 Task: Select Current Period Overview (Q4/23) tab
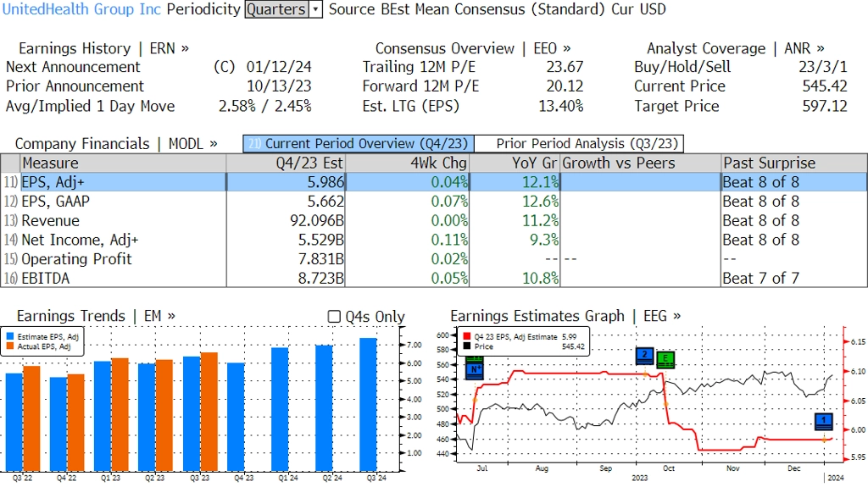click(x=359, y=144)
